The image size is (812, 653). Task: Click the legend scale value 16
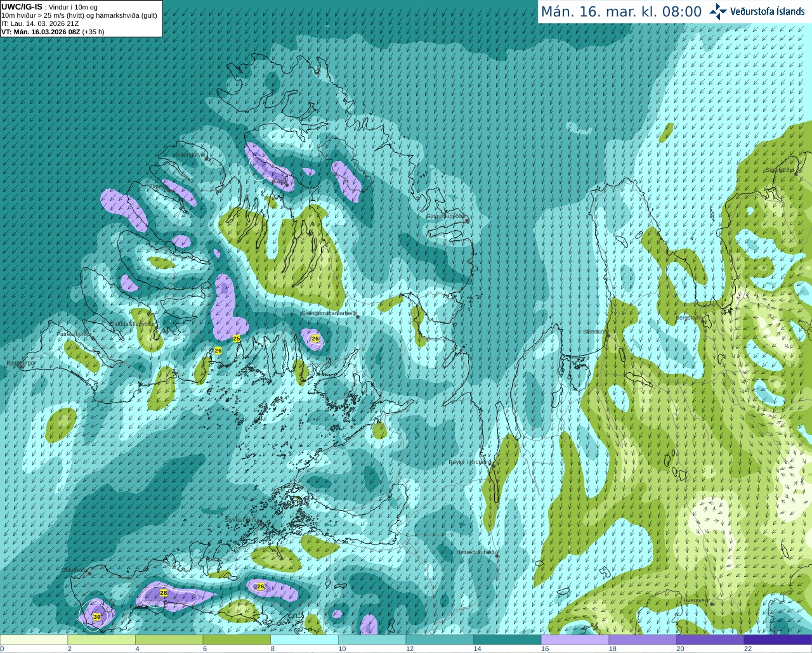[x=545, y=649]
